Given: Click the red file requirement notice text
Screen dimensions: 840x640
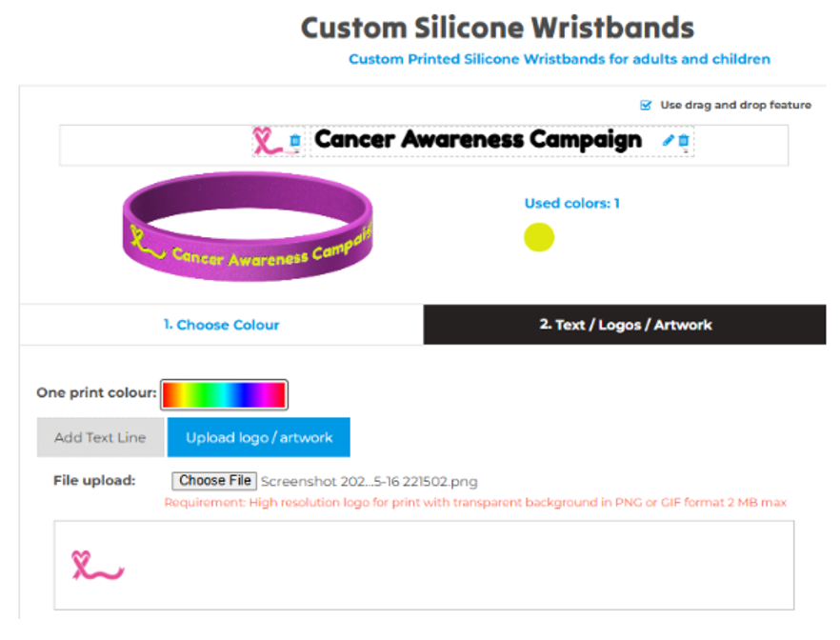Looking at the screenshot, I should click(x=475, y=502).
